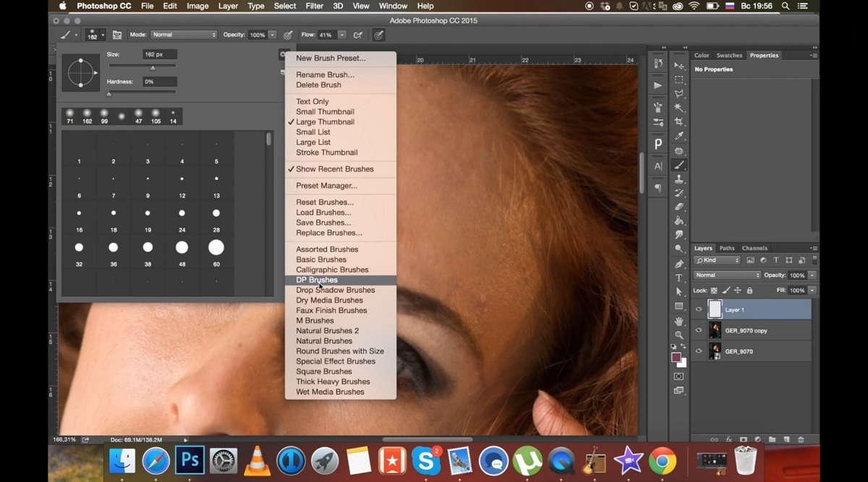Select the Eraser tool
Image resolution: width=868 pixels, height=482 pixels.
click(678, 207)
